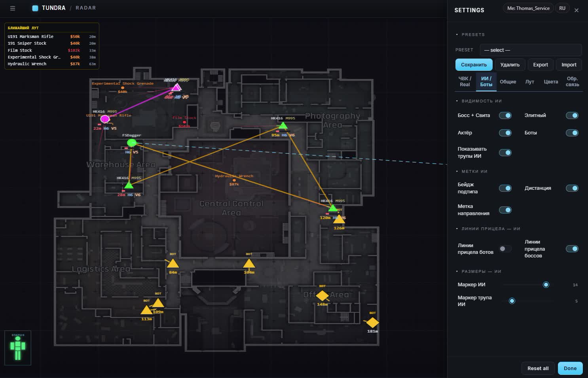The image size is (588, 378).
Task: Click the Hydraulic Wrench loot dot on map
Action: click(234, 180)
